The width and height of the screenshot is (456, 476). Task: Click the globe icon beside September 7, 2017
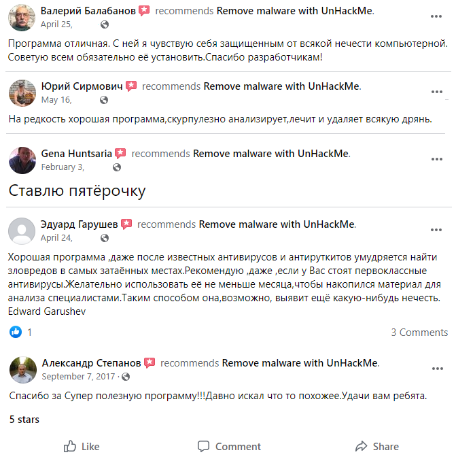[126, 376]
